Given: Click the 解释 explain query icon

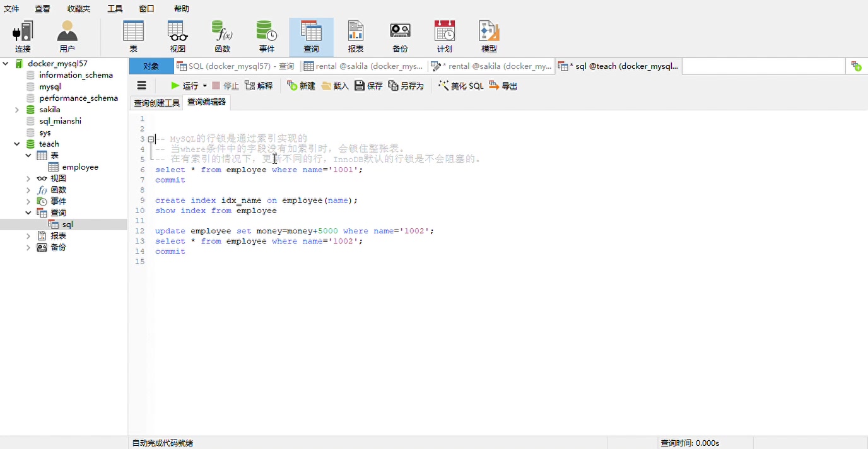Looking at the screenshot, I should 259,85.
